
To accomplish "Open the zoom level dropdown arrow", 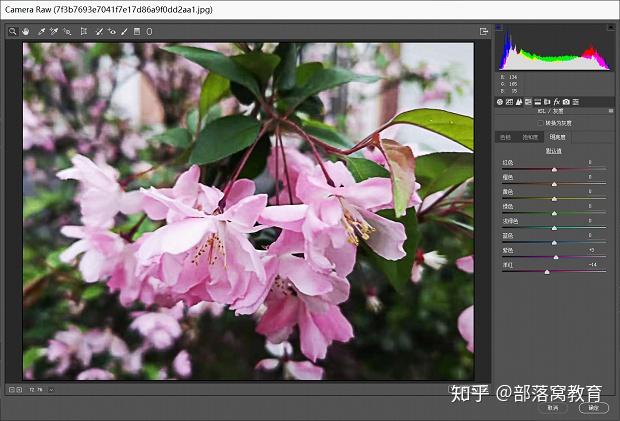I will (x=51, y=390).
